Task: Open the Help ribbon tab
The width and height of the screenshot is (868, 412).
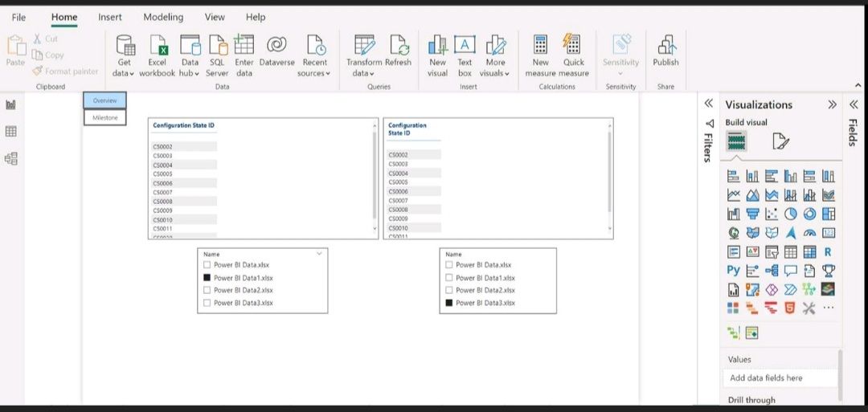Action: [256, 17]
